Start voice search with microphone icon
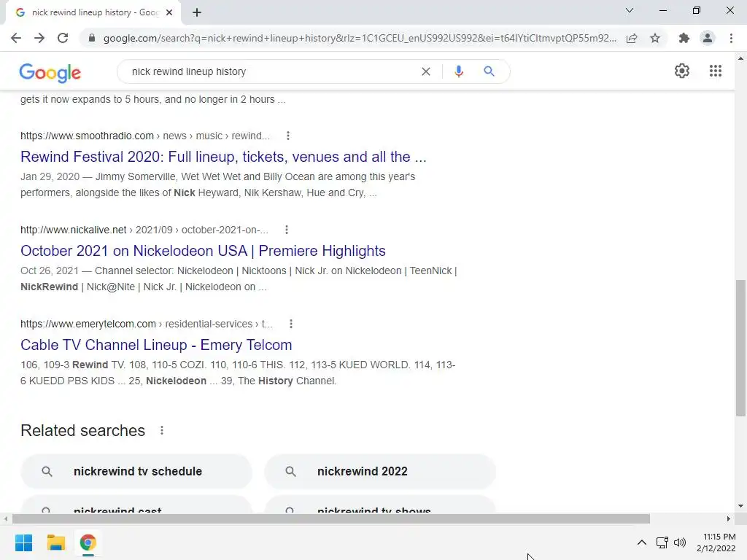The width and height of the screenshot is (747, 560). [x=459, y=71]
